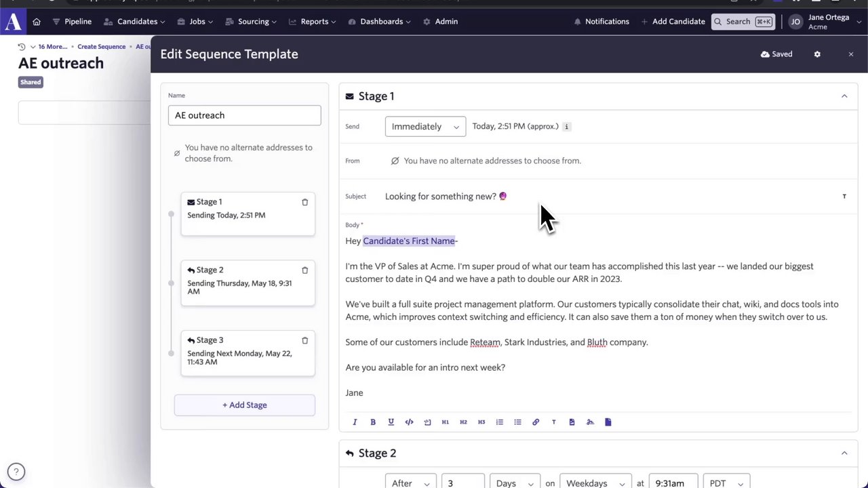The height and width of the screenshot is (488, 868).
Task: Select the Stage 3 card in sidebar
Action: click(x=248, y=352)
